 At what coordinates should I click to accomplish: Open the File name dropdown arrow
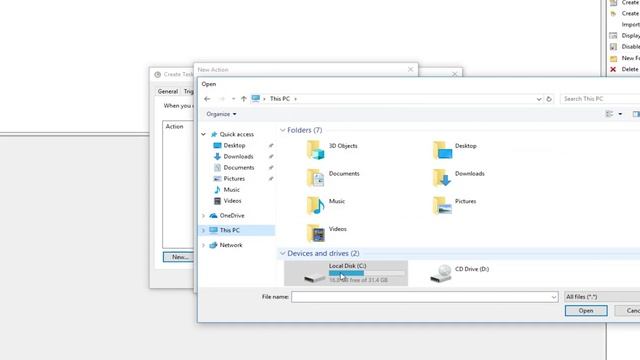pyautogui.click(x=554, y=297)
